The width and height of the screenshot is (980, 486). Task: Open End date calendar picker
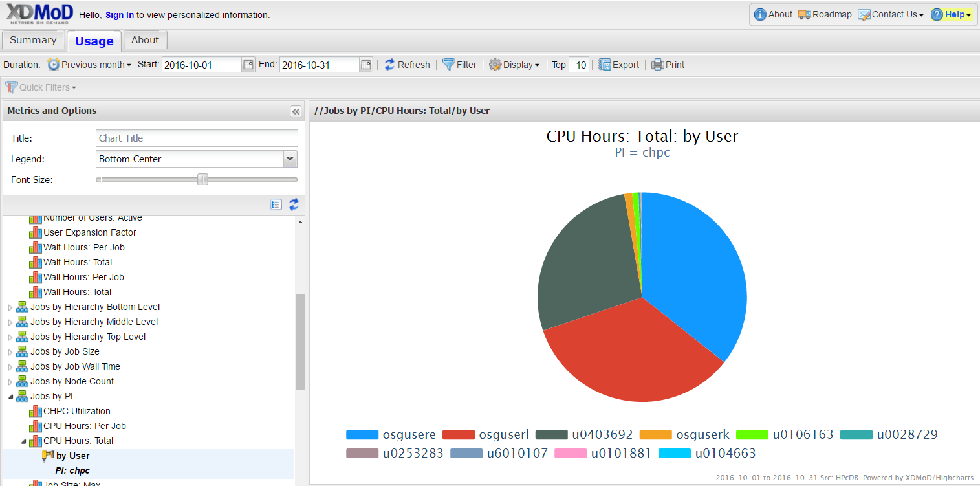coord(366,65)
